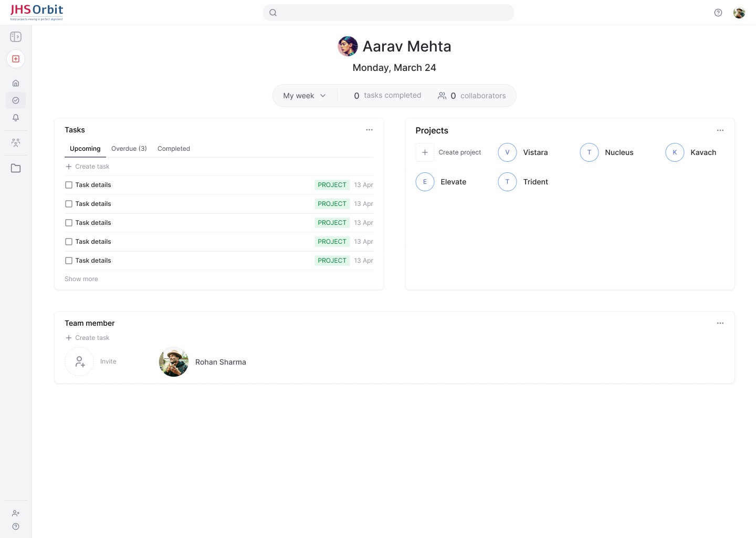Click the Kavach project K icon
Image resolution: width=756 pixels, height=538 pixels.
coord(675,152)
